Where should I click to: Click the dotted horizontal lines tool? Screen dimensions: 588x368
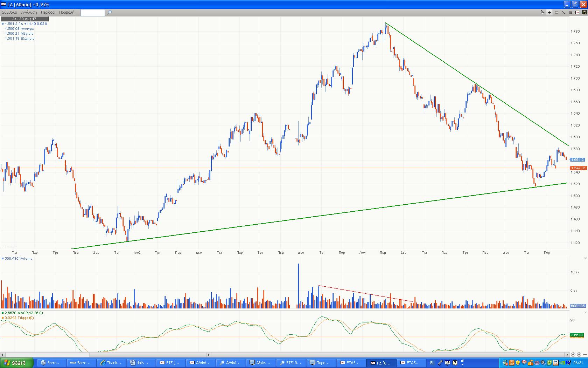[570, 12]
